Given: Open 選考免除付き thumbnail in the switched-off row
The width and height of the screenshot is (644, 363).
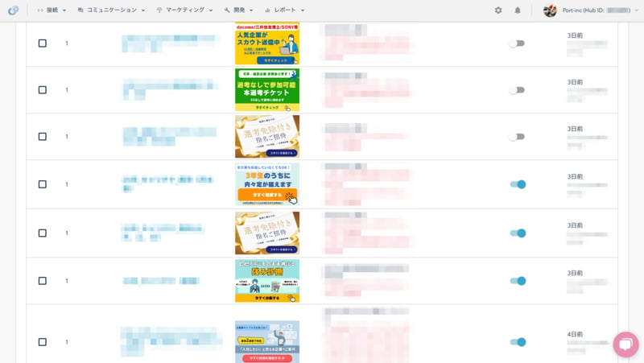Looking at the screenshot, I should pyautogui.click(x=267, y=136).
